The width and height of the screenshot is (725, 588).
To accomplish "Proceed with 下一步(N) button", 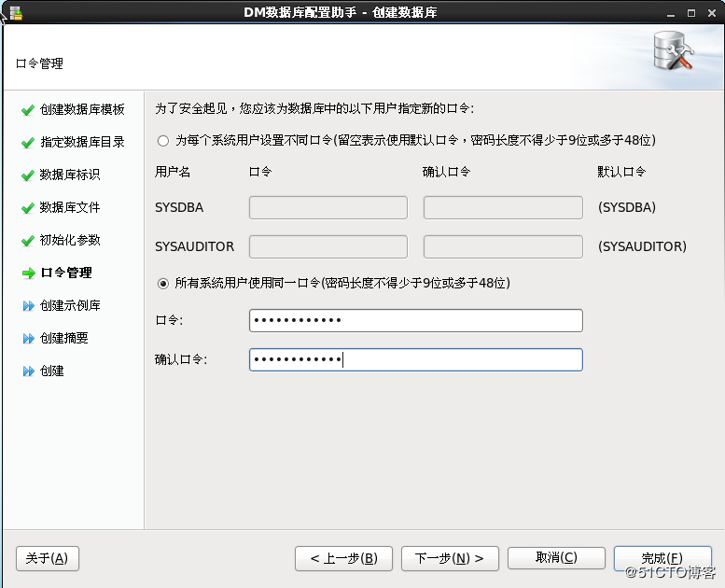I will [450, 558].
